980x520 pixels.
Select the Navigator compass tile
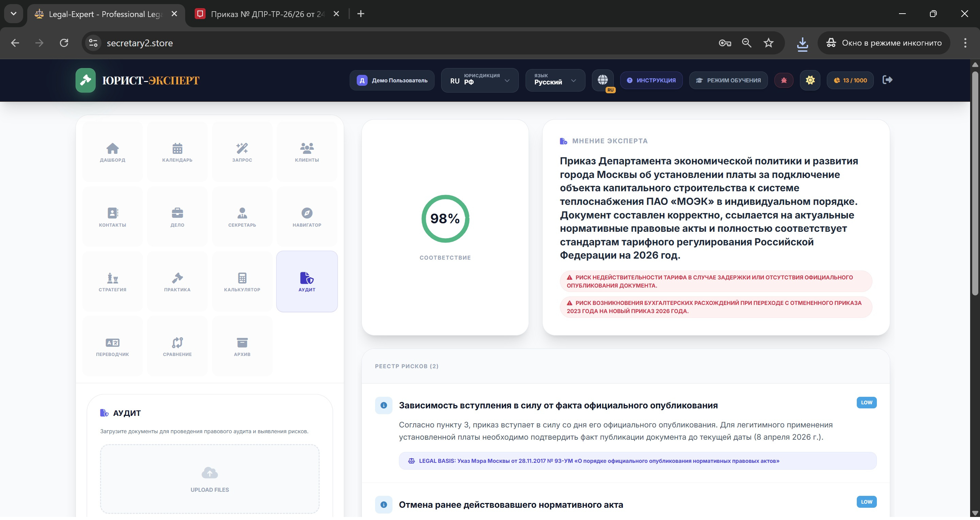(x=307, y=217)
